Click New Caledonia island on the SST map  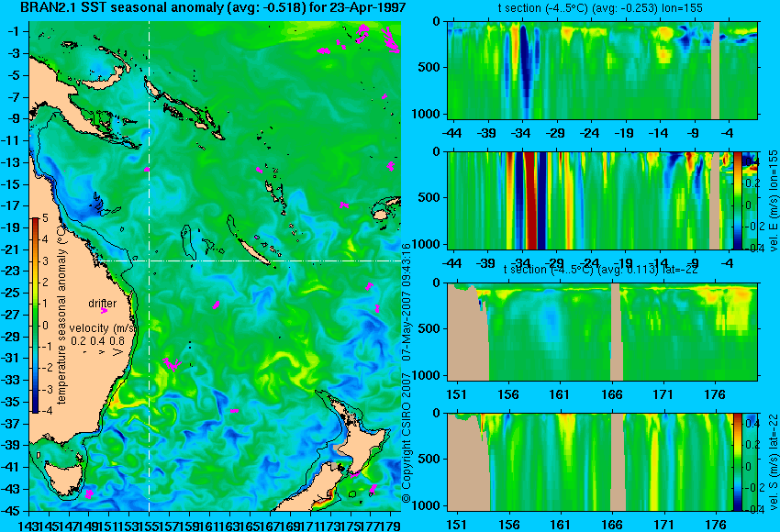pyautogui.click(x=253, y=251)
